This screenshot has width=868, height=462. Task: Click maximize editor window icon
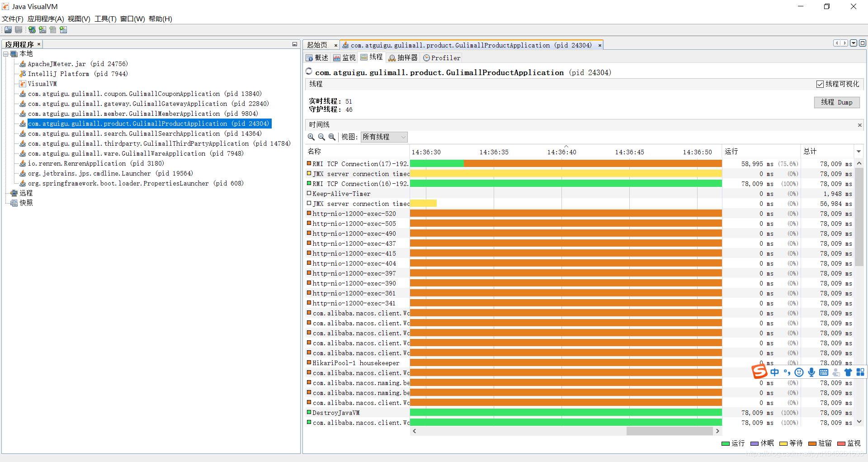point(863,43)
